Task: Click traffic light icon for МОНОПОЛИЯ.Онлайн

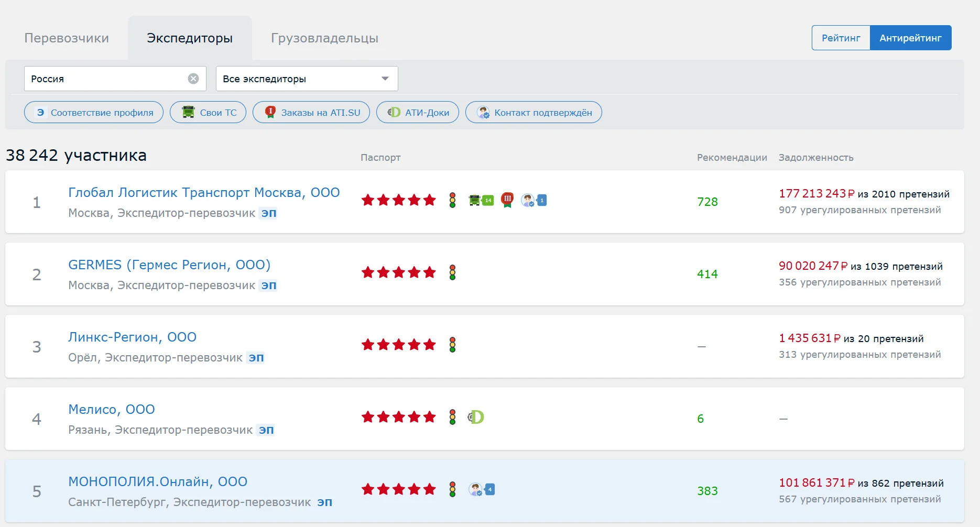Action: [x=453, y=489]
